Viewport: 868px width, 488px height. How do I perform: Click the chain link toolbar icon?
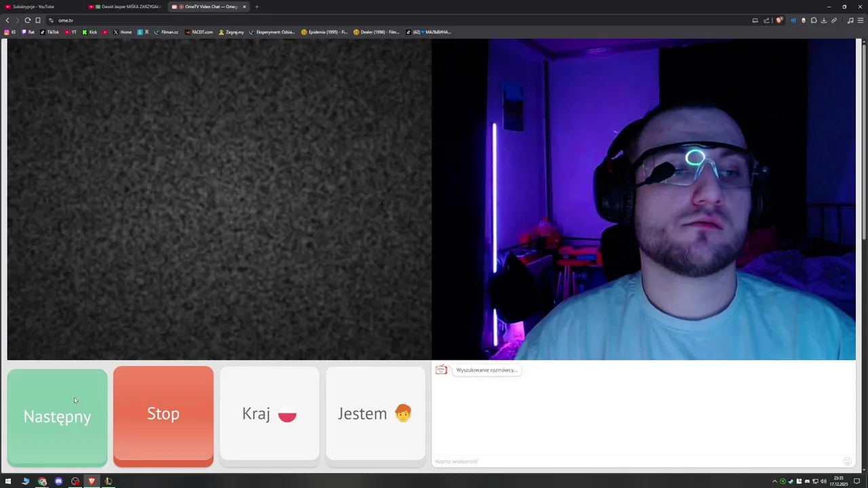point(834,20)
